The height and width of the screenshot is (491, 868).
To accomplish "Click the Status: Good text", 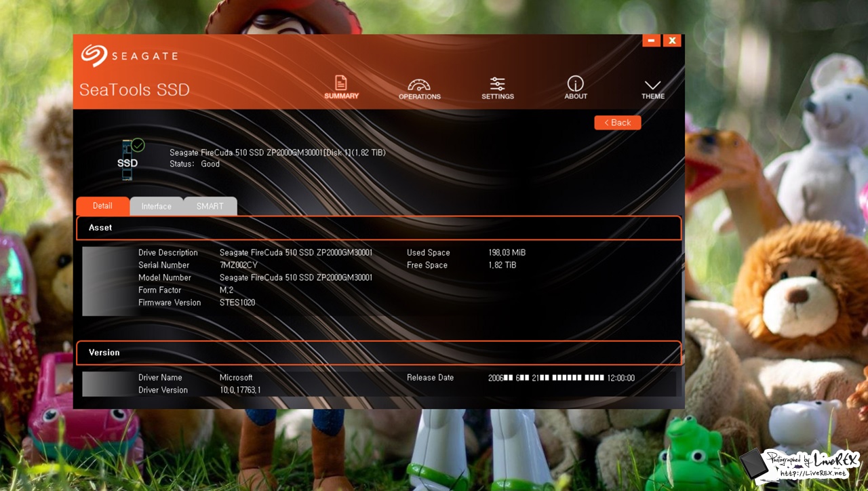I will (195, 164).
